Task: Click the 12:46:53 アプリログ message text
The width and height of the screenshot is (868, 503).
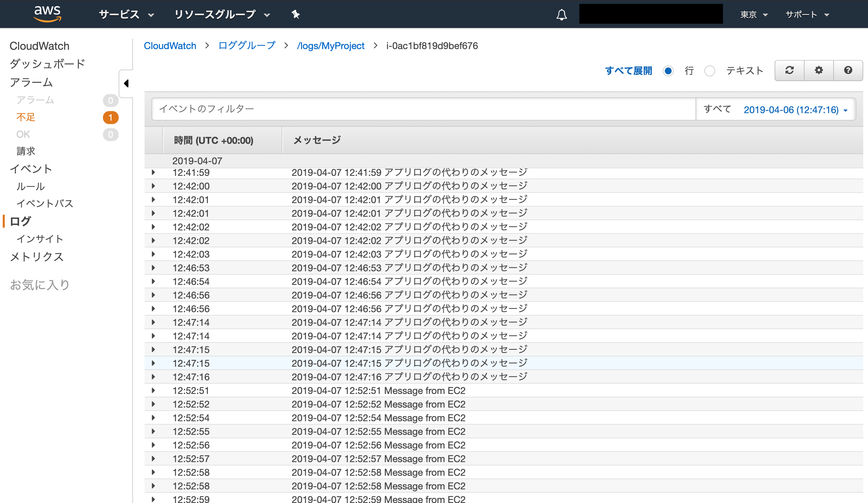Action: tap(409, 268)
